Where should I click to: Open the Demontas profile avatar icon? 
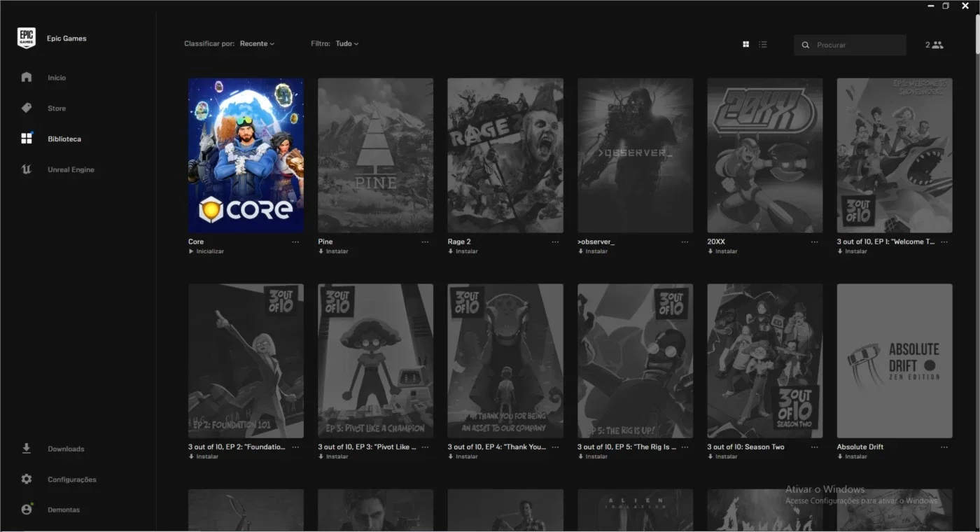[x=27, y=510]
